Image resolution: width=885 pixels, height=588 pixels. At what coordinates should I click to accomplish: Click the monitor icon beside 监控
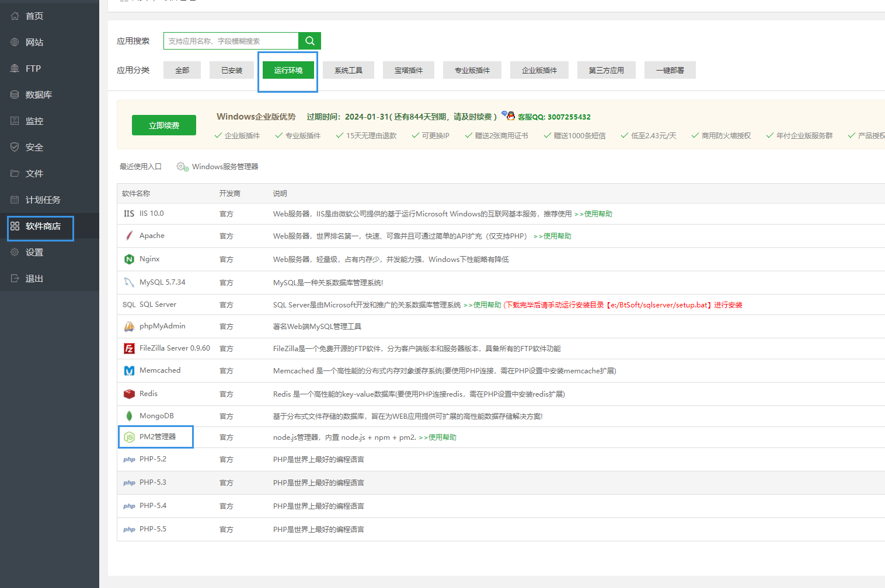[x=15, y=121]
